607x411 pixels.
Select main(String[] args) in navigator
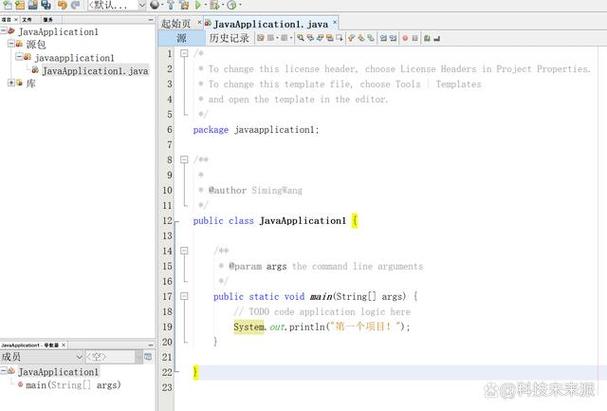[x=73, y=385]
